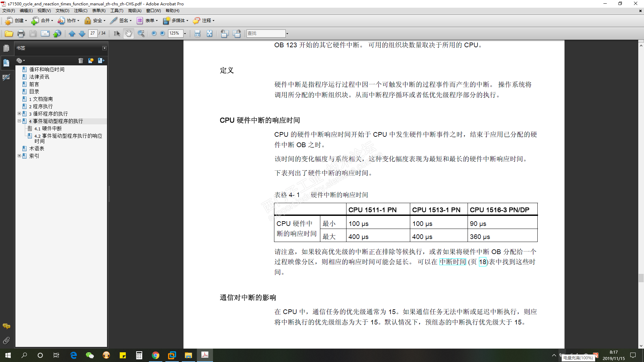
Task: Select the Hand tool in toolbar
Action: tap(128, 34)
